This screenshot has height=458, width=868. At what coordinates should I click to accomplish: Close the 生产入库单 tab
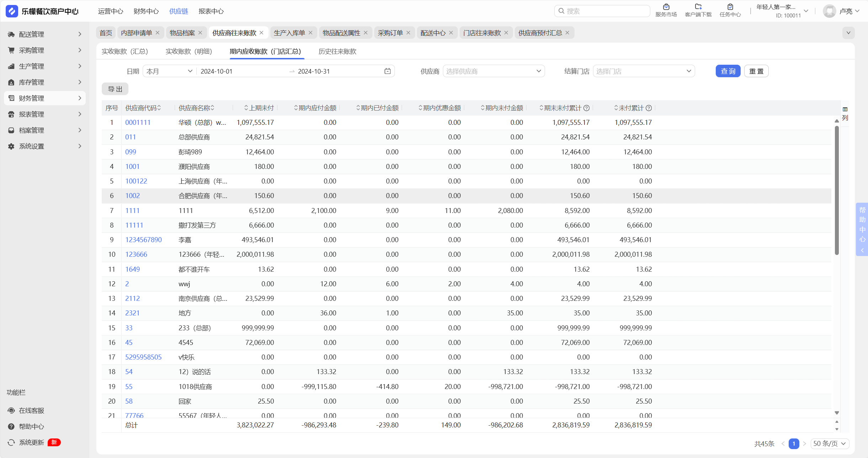311,33
